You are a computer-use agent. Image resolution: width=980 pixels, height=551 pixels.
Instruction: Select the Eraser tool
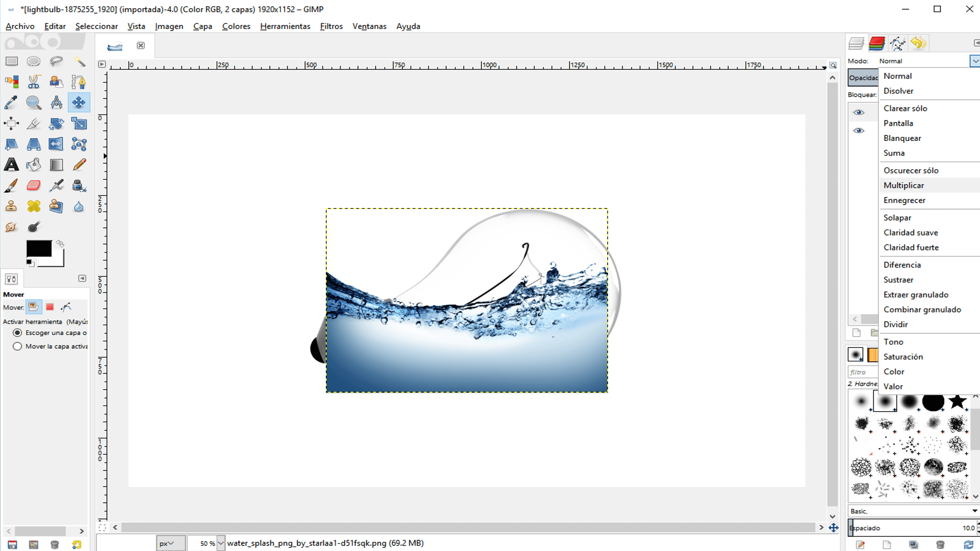(34, 186)
